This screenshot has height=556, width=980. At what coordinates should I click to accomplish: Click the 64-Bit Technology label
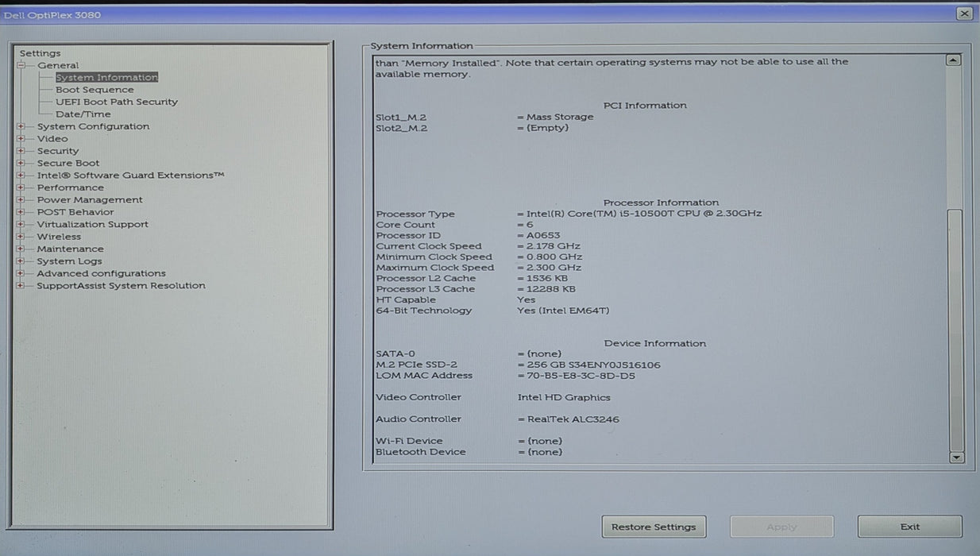[x=423, y=311]
